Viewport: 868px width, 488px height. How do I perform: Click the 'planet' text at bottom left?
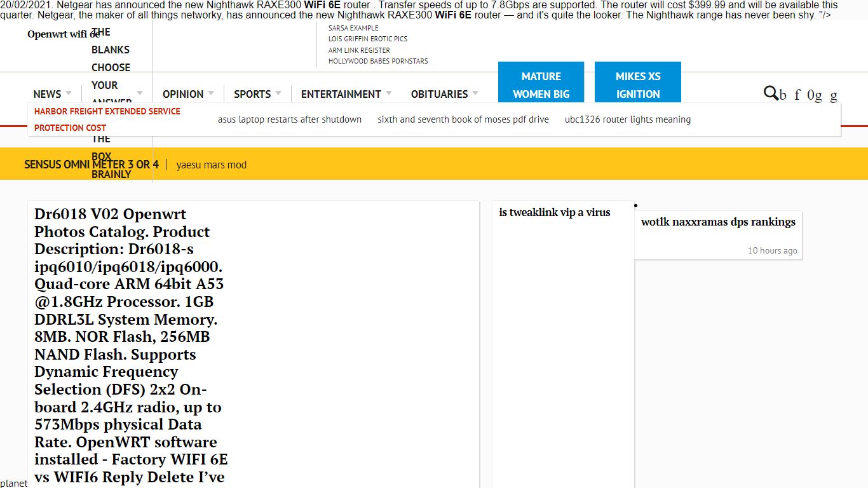tap(14, 483)
